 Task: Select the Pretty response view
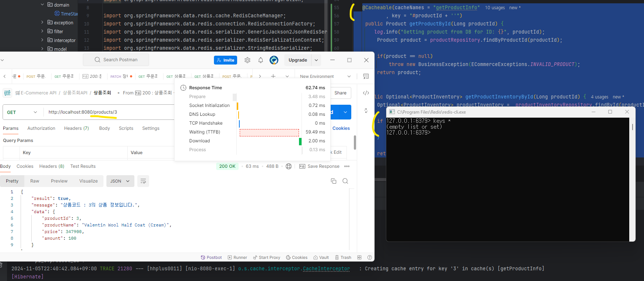pyautogui.click(x=12, y=181)
